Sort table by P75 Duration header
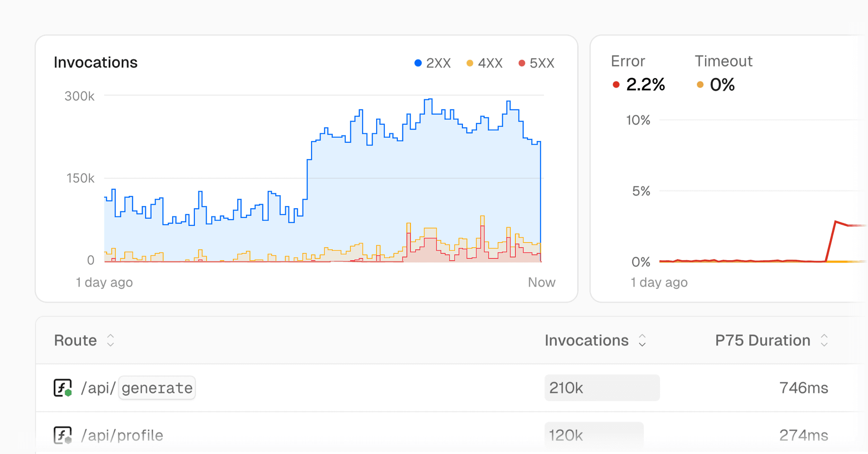Screen dimensions: 868x454 [762, 340]
